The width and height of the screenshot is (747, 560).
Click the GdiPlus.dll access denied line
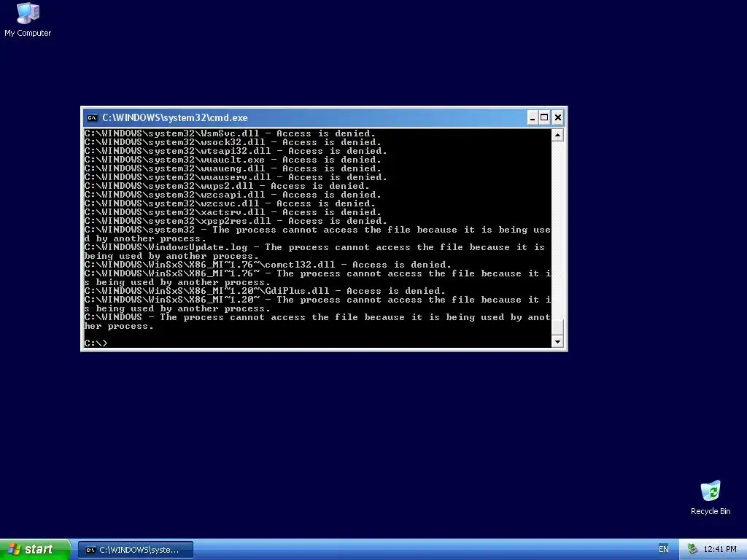coord(265,291)
